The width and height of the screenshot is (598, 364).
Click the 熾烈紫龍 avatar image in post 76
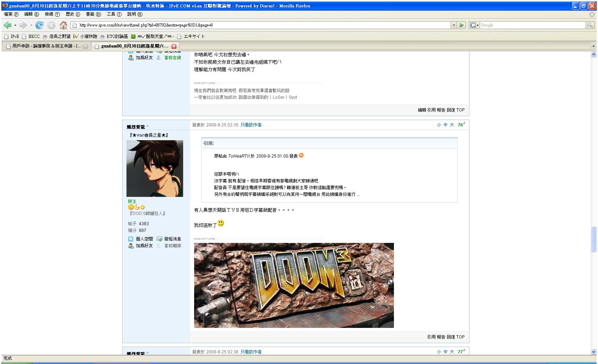point(155,169)
